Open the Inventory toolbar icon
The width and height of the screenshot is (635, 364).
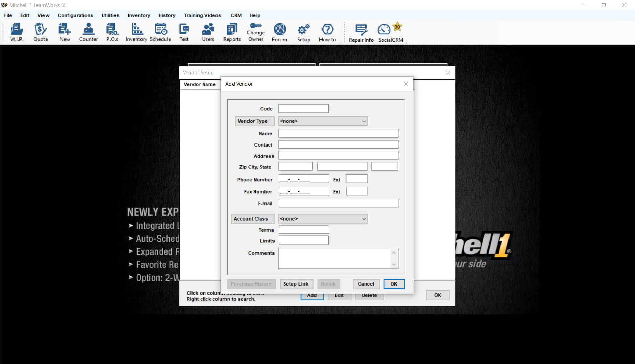(x=136, y=32)
